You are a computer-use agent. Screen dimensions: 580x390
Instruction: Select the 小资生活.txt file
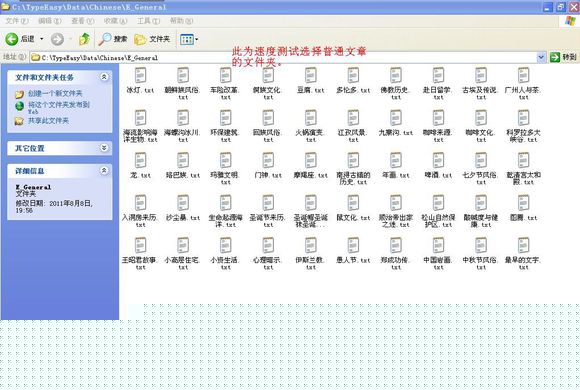point(225,254)
